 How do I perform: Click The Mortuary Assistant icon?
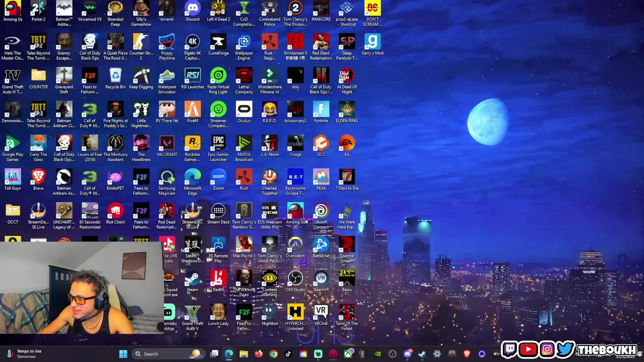(115, 149)
